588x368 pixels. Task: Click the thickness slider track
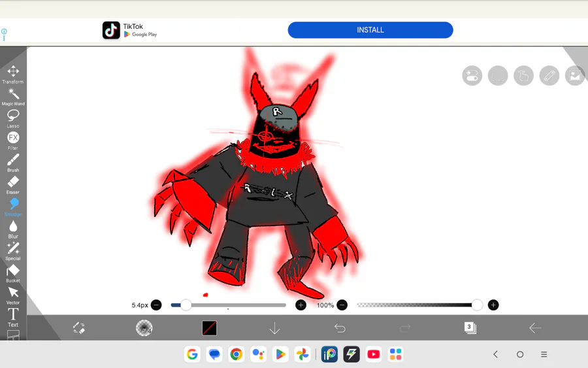pyautogui.click(x=229, y=305)
